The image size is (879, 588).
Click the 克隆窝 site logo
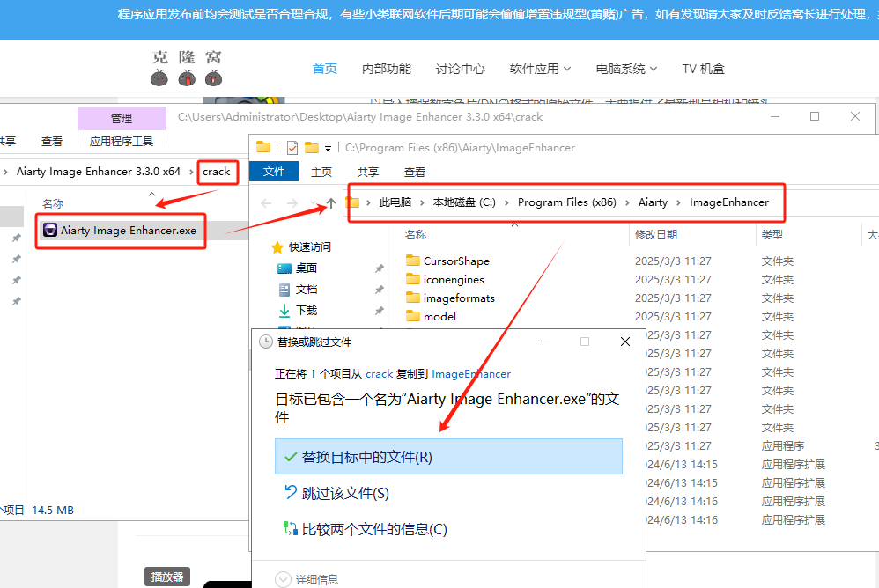click(187, 68)
